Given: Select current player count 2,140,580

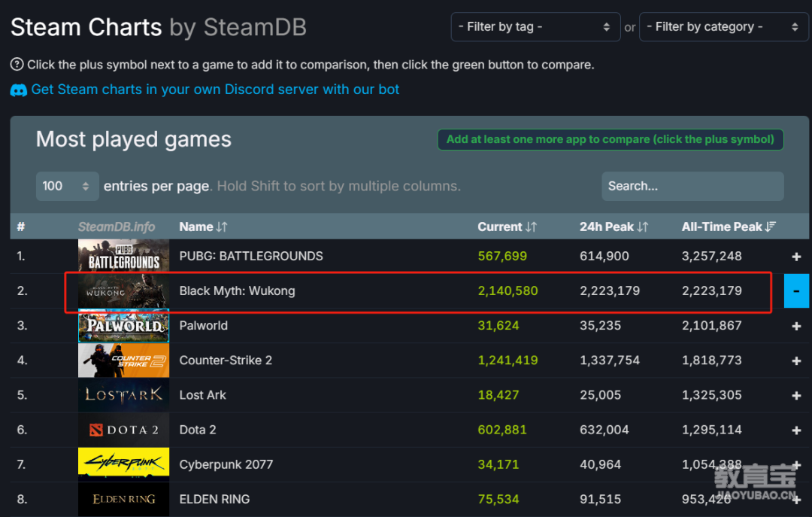Looking at the screenshot, I should pyautogui.click(x=508, y=291).
